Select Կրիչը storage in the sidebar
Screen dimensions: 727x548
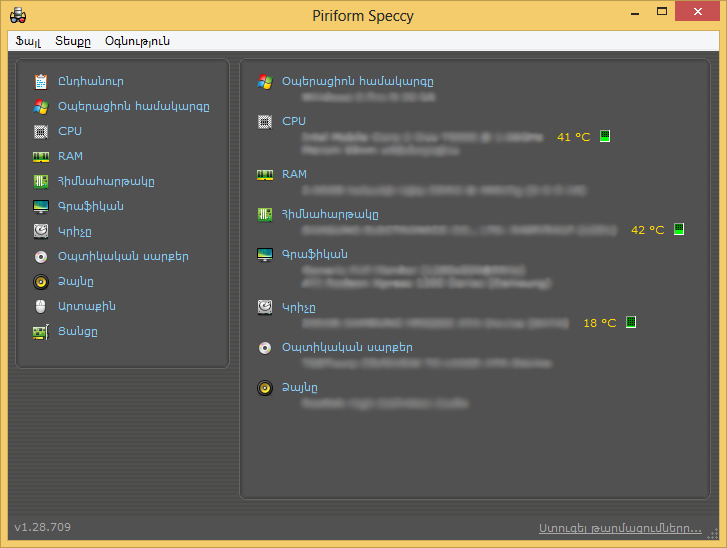pyautogui.click(x=75, y=231)
